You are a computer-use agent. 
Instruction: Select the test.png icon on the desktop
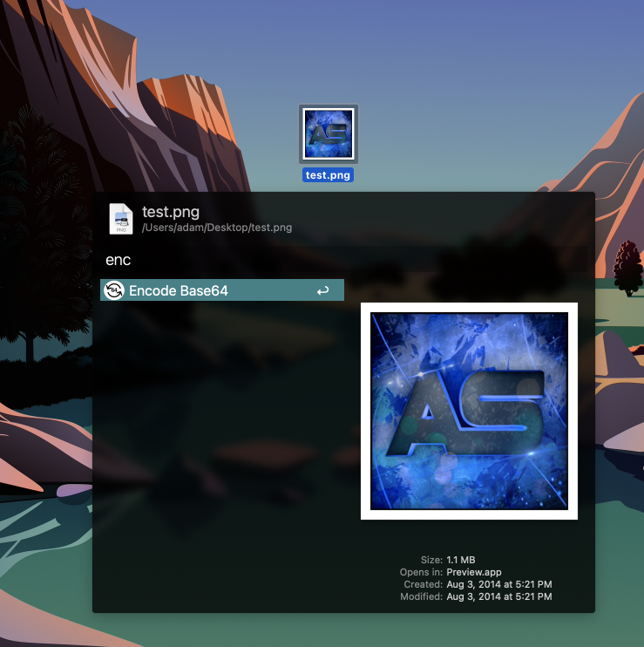click(x=328, y=134)
